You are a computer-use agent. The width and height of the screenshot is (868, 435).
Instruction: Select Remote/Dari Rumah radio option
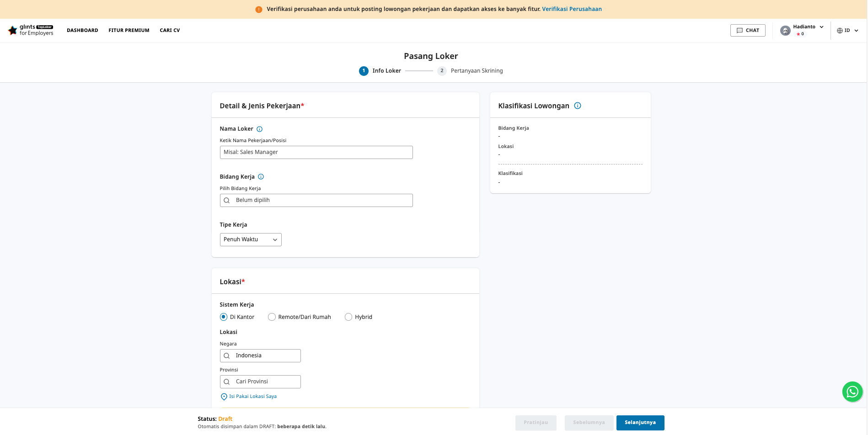272,317
